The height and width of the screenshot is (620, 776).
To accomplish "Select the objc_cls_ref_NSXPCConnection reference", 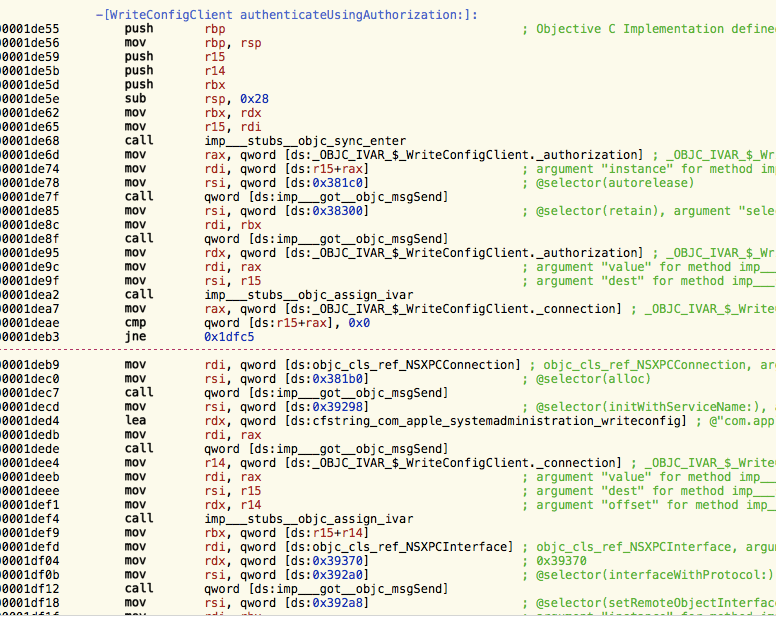I will 402,366.
